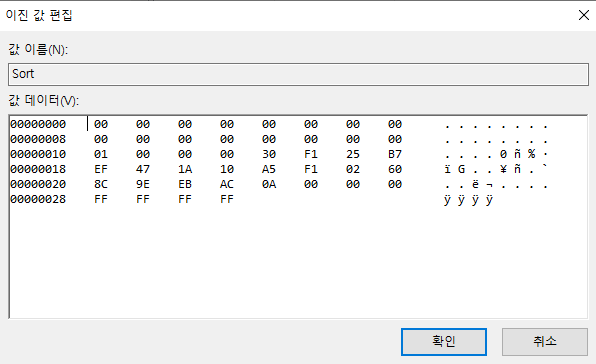Select byte 02 in row 00000018

click(353, 169)
